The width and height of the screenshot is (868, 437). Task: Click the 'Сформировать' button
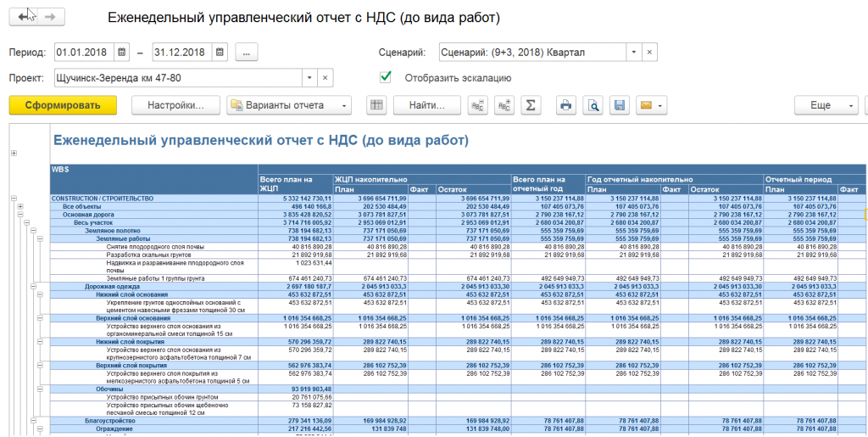64,105
